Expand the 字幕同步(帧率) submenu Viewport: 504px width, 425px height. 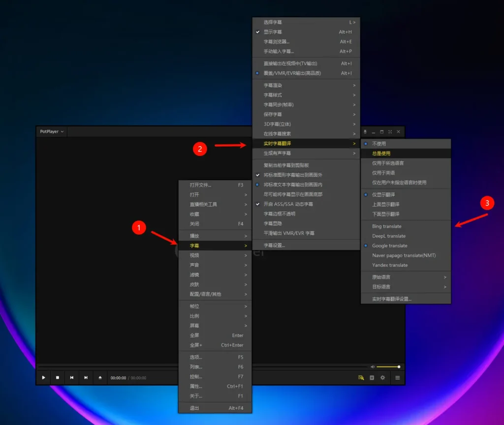tap(306, 105)
